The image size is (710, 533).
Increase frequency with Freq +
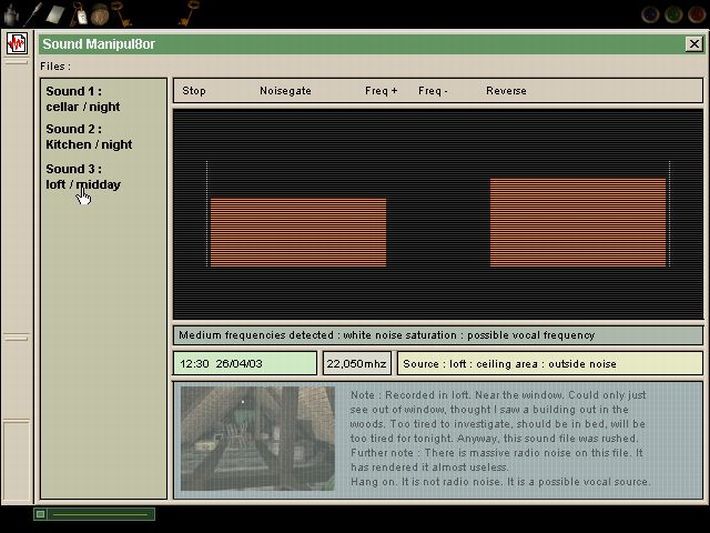tap(381, 91)
